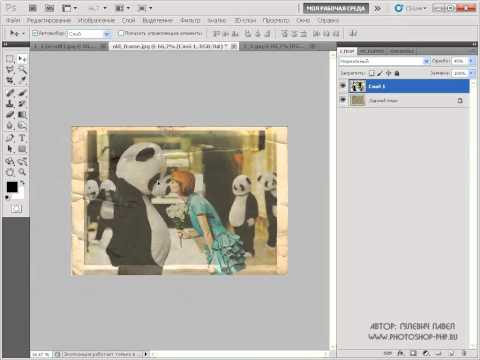The height and width of the screenshot is (360, 480).
Task: Launch Bridge from the application bar
Action: (x=33, y=8)
